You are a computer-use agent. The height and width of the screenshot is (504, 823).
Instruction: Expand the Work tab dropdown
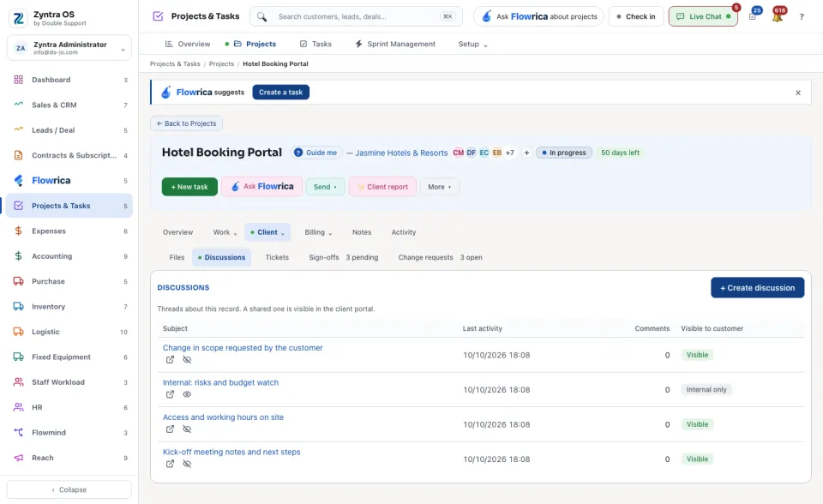tap(225, 232)
